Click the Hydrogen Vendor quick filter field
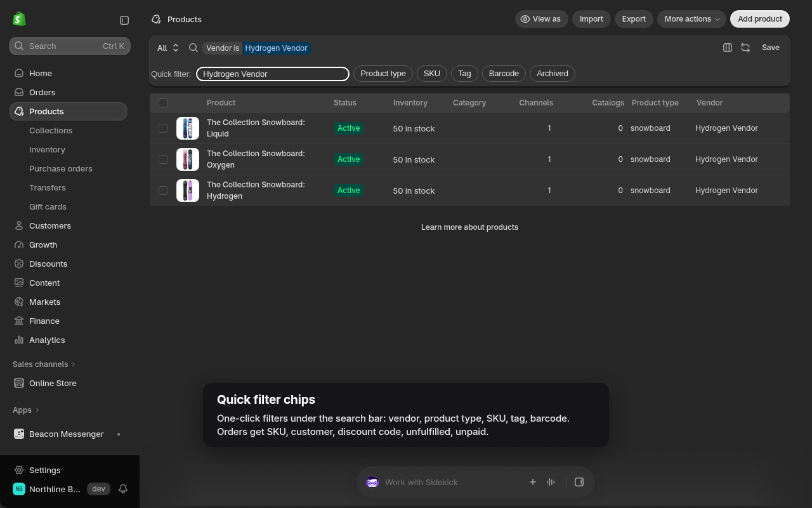This screenshot has height=508, width=812. (273, 74)
